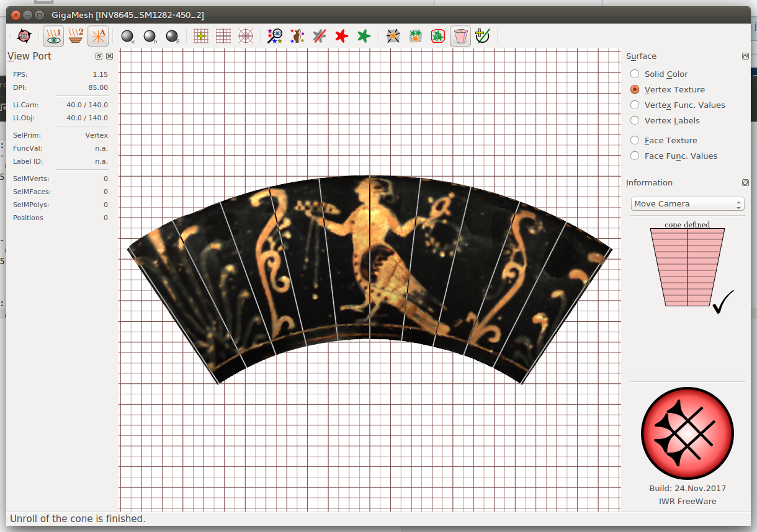Screen dimensions: 757x532
Task: Select the Solid Color radio button
Action: [x=635, y=74]
